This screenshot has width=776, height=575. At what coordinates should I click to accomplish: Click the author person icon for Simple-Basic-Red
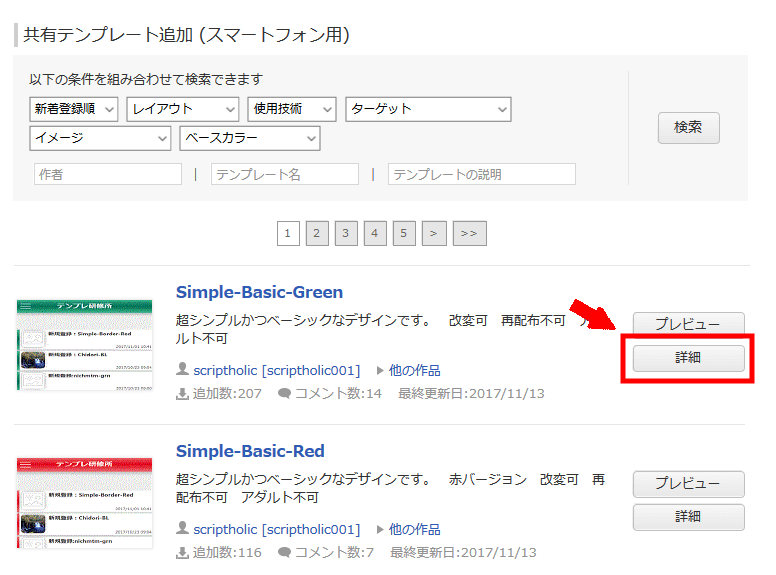[183, 528]
